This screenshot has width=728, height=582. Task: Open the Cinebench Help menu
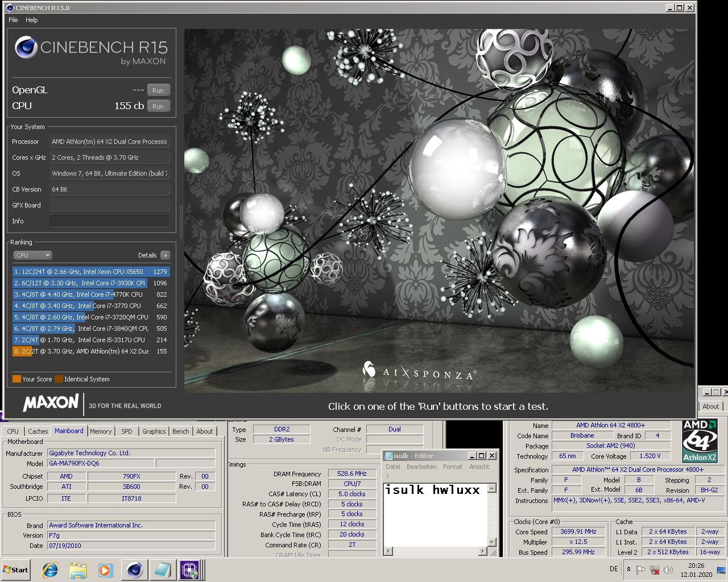(x=32, y=20)
